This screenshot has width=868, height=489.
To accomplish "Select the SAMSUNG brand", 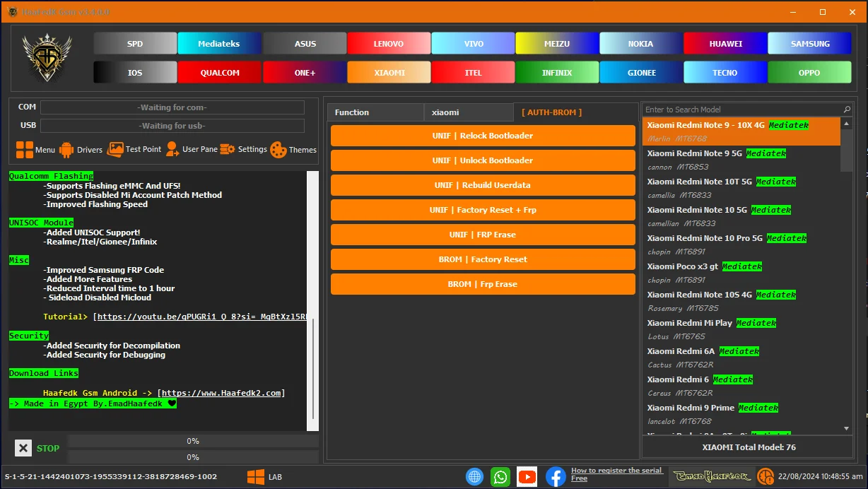I will [x=810, y=44].
